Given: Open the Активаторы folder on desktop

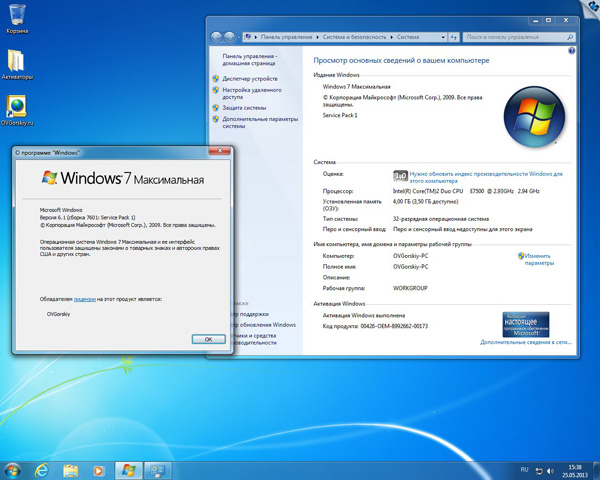Looking at the screenshot, I should click(x=17, y=64).
